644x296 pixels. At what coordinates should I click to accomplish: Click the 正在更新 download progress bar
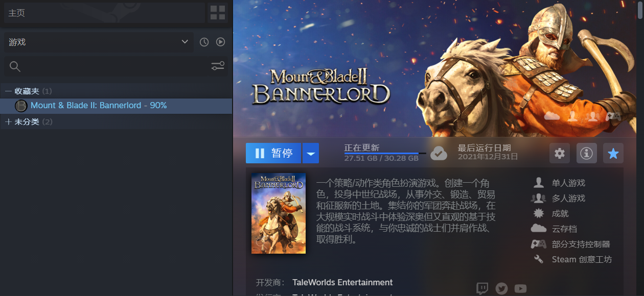(385, 153)
